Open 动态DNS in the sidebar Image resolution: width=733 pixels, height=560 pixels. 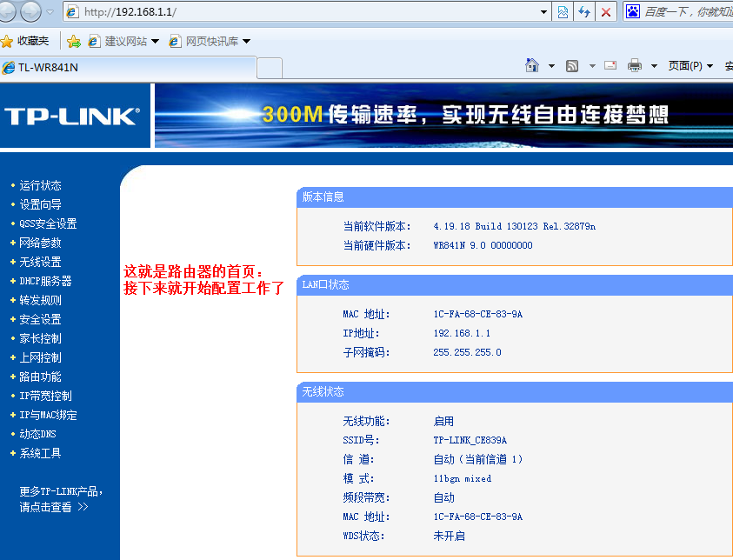click(x=37, y=435)
